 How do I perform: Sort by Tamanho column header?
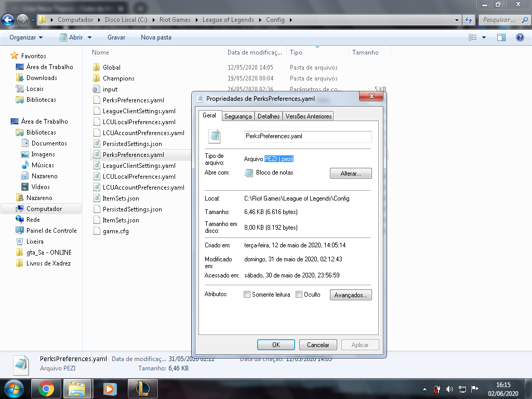click(369, 52)
